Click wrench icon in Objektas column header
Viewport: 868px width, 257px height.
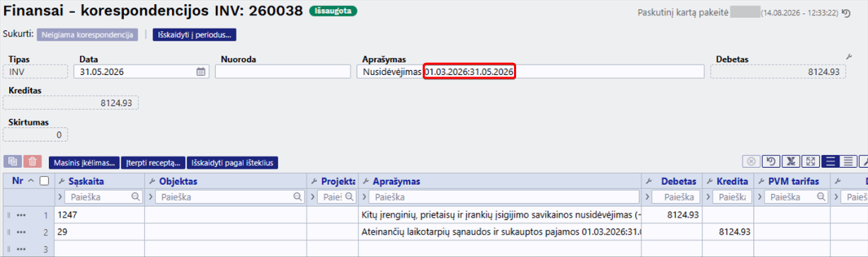(152, 182)
